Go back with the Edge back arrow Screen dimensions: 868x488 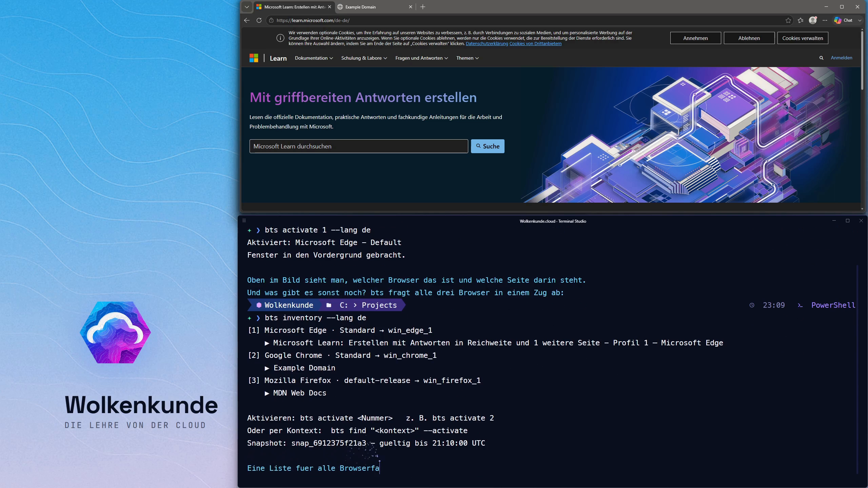(x=246, y=20)
